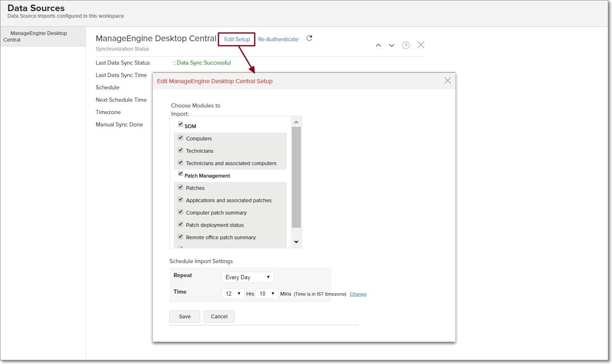Uncheck the Patches checkbox
The width and height of the screenshot is (612, 364).
[181, 187]
